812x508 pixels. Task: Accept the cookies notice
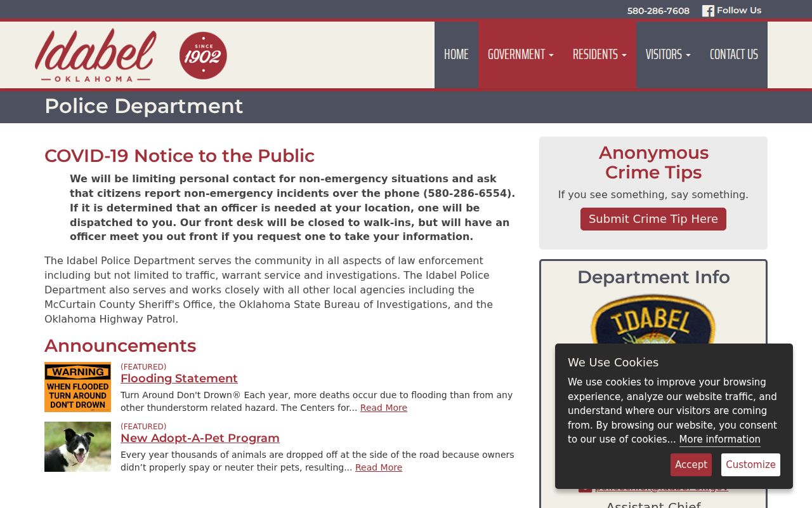[691, 465]
